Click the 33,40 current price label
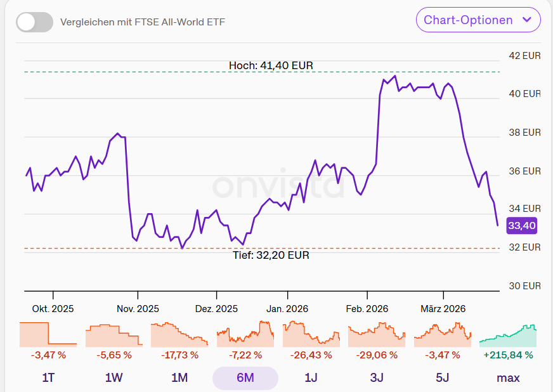The height and width of the screenshot is (392, 553). tap(522, 225)
